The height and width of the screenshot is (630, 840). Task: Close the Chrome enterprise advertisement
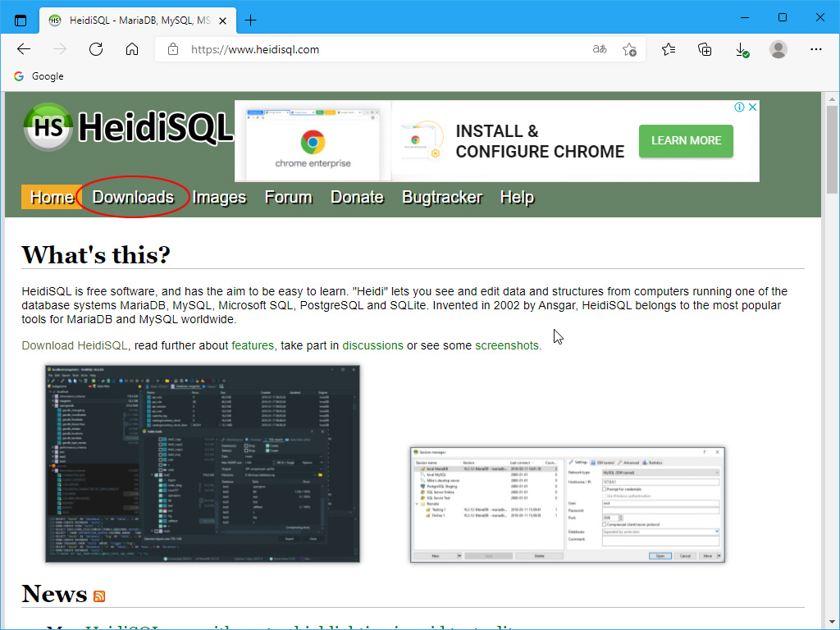coord(753,107)
